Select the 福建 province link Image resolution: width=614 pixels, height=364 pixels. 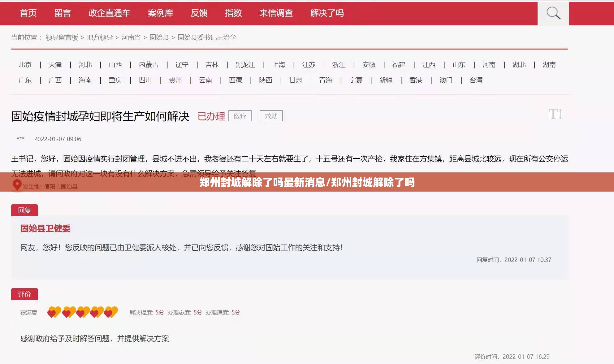tap(399, 65)
